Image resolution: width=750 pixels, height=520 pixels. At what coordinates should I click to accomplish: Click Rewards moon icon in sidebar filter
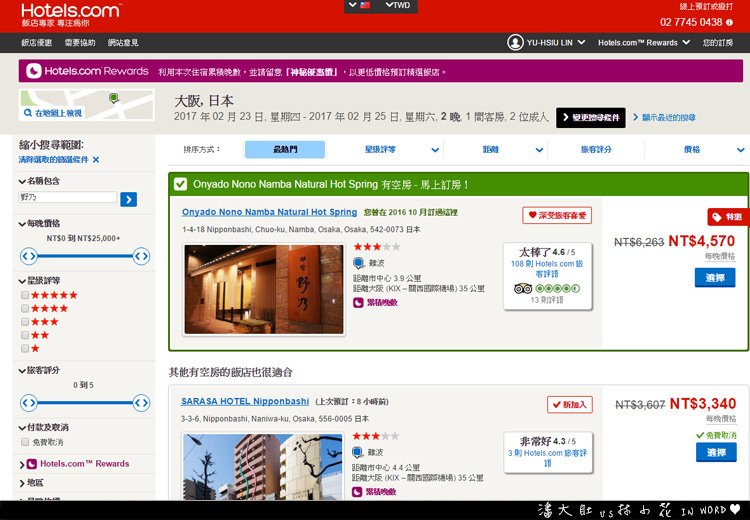pyautogui.click(x=32, y=464)
